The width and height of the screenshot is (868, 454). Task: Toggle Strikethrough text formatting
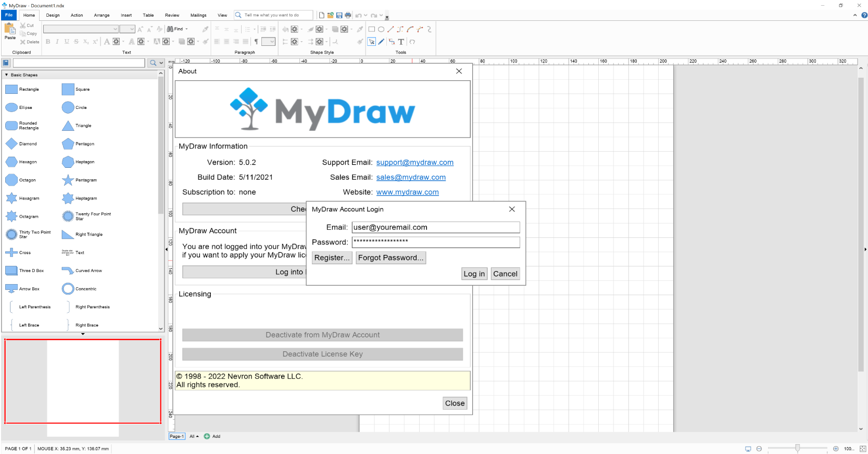[76, 42]
